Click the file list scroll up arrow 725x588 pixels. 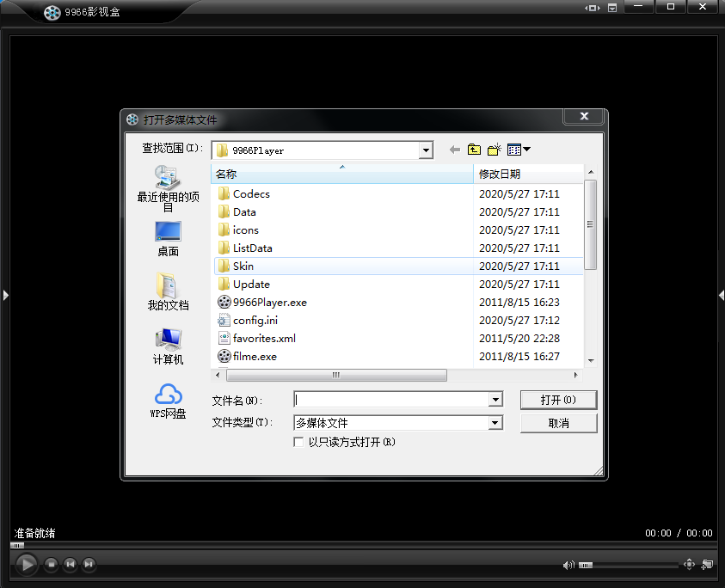coord(591,172)
